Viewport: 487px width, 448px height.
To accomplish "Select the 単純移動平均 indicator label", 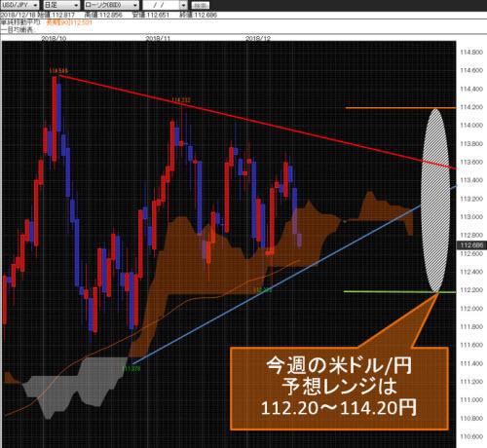I will click(x=20, y=22).
